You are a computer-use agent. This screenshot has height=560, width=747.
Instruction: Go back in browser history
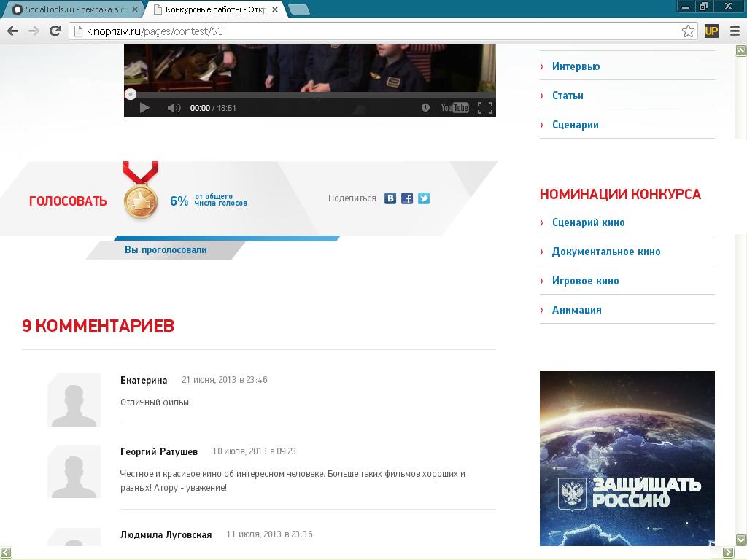13,31
